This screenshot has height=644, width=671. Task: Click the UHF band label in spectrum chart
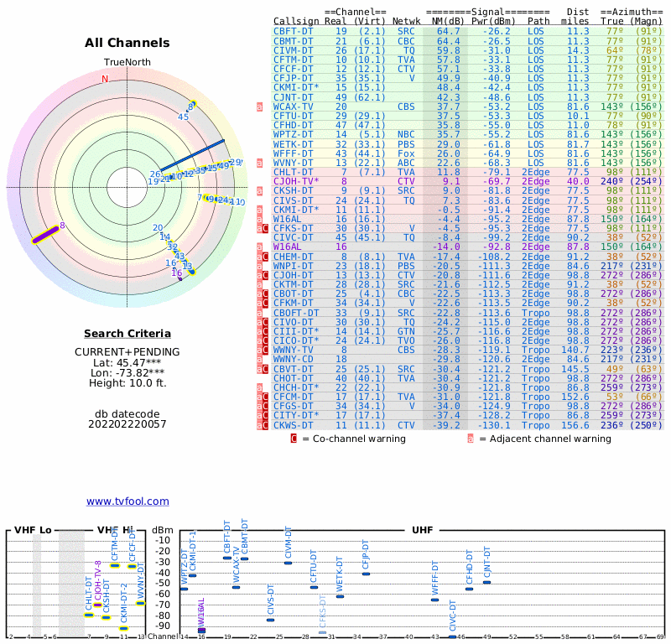click(423, 530)
